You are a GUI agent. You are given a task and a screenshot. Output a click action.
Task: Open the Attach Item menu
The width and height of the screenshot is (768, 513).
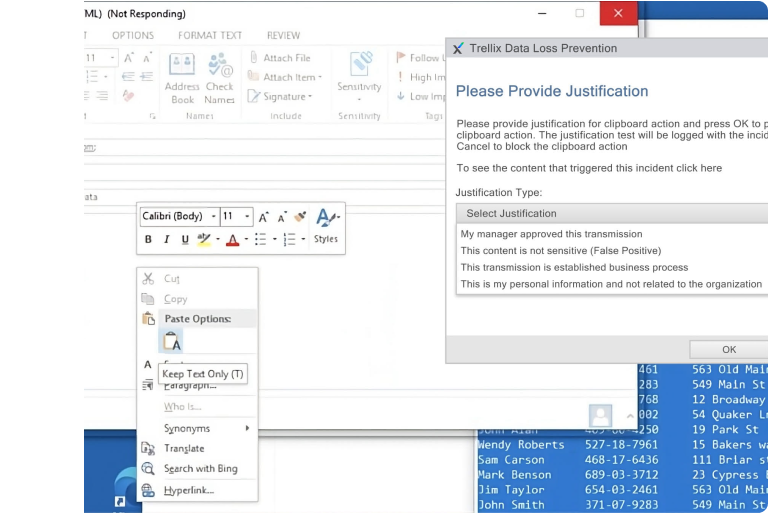click(285, 77)
